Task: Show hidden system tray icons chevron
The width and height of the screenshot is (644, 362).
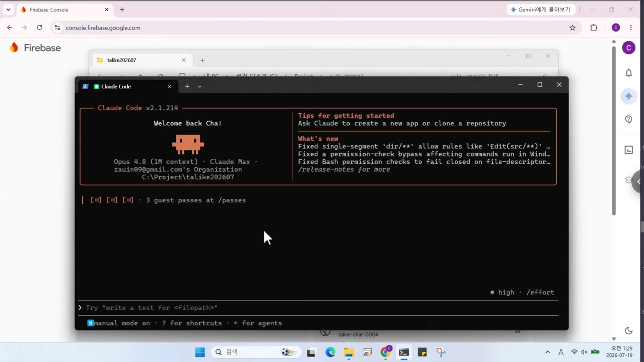Action: pyautogui.click(x=547, y=352)
